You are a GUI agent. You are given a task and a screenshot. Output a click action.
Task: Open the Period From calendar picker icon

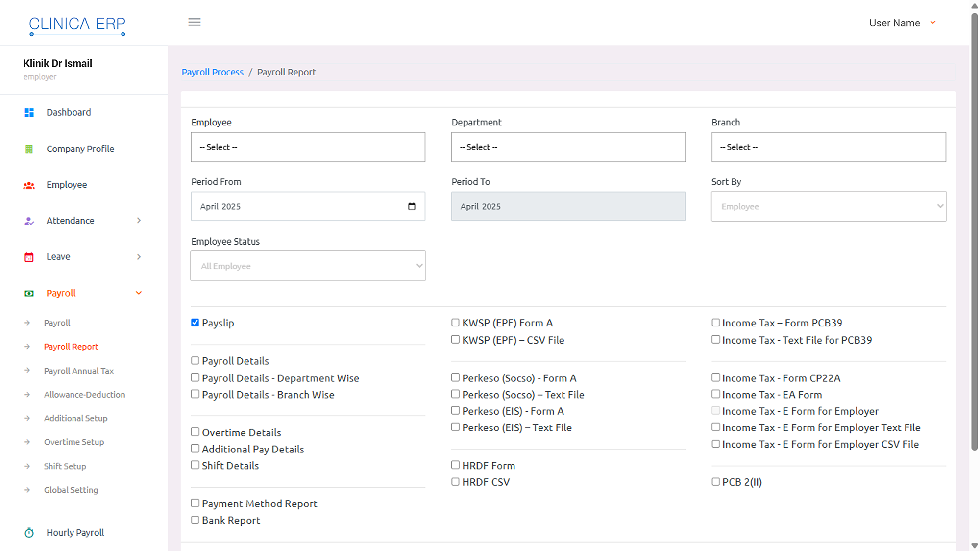click(x=412, y=206)
